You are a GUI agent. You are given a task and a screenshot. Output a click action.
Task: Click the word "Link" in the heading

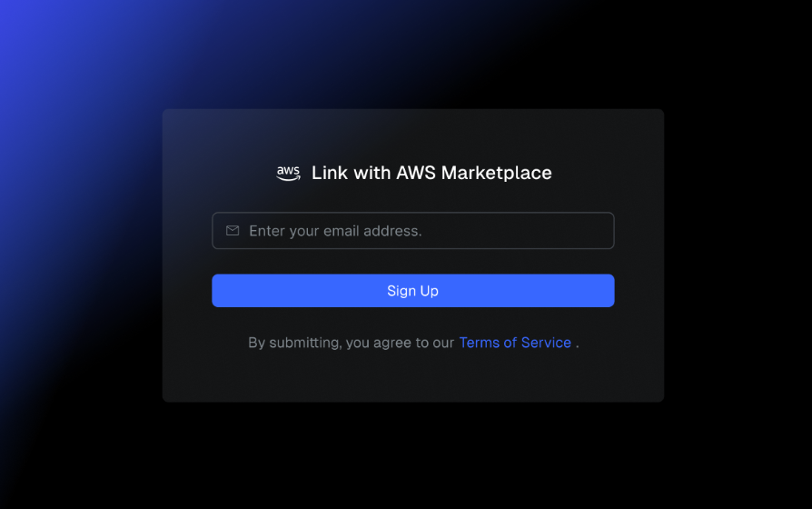(330, 173)
